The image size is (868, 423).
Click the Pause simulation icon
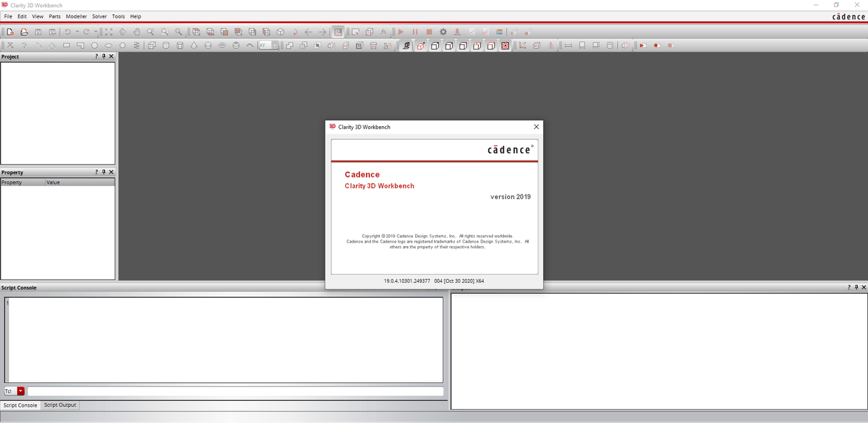click(x=415, y=32)
